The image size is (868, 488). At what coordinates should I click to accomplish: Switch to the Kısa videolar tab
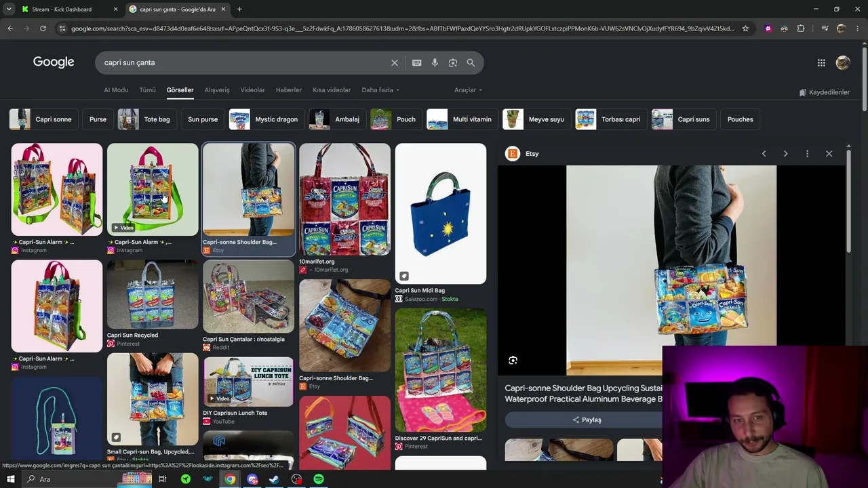(332, 90)
